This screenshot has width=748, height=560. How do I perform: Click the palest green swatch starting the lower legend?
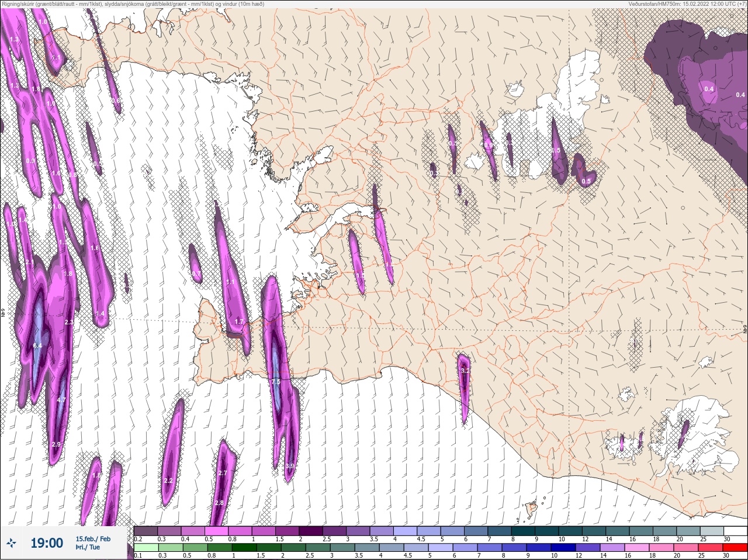coord(146,548)
